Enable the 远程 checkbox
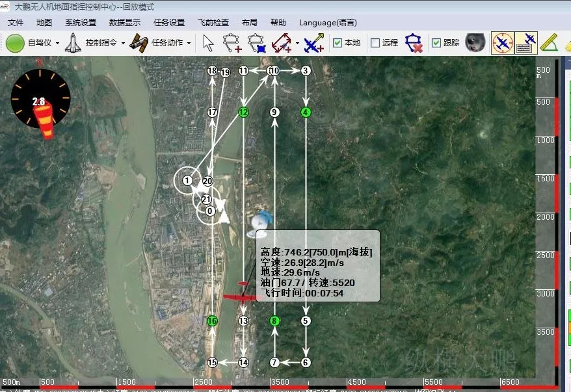Viewport: 571px width, 392px height. 375,43
